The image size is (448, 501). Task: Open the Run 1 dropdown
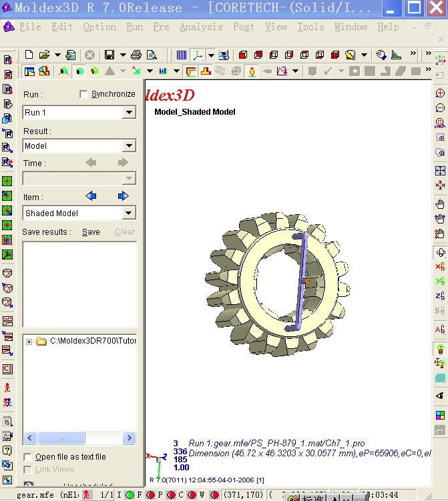click(x=129, y=113)
